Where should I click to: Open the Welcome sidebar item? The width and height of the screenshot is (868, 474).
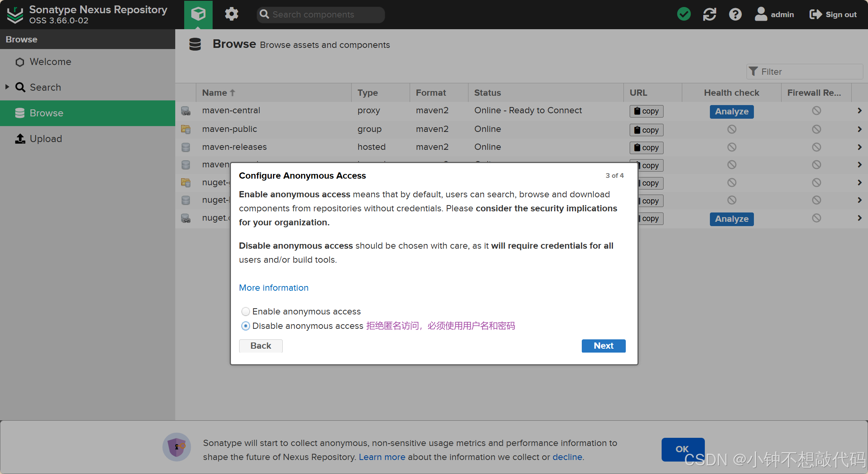tap(88, 62)
